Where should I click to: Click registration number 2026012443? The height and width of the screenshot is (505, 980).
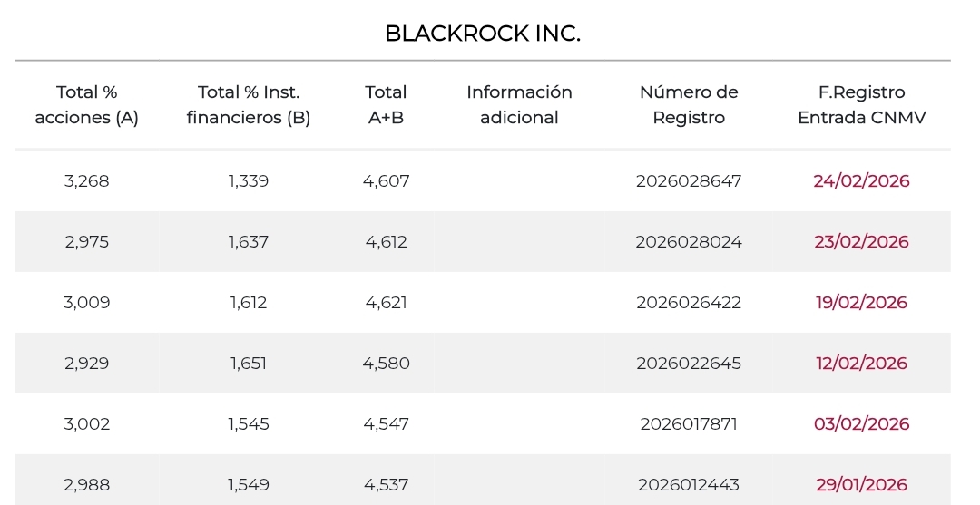tap(689, 485)
